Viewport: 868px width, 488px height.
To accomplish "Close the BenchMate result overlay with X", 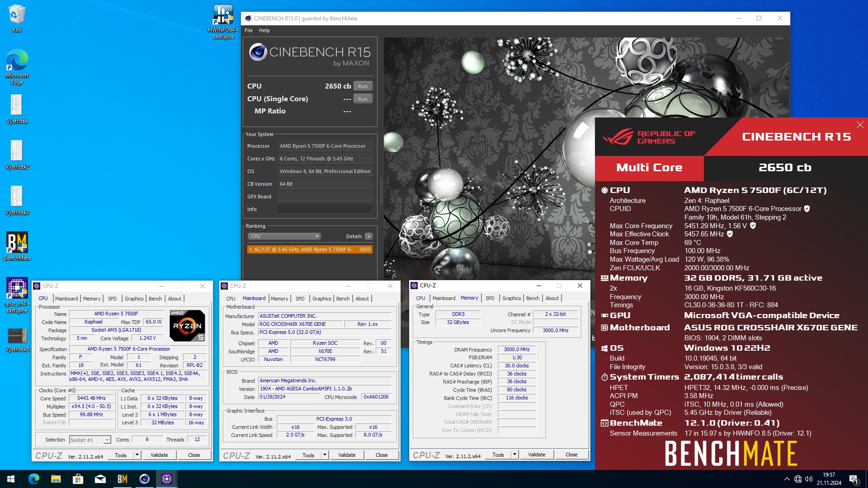I will 860,125.
